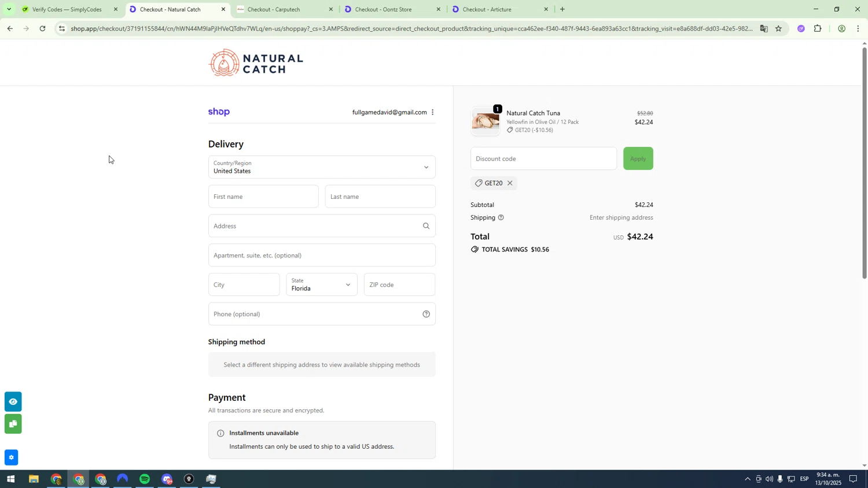Click the ESP language indicator
The height and width of the screenshot is (488, 868).
point(804,479)
